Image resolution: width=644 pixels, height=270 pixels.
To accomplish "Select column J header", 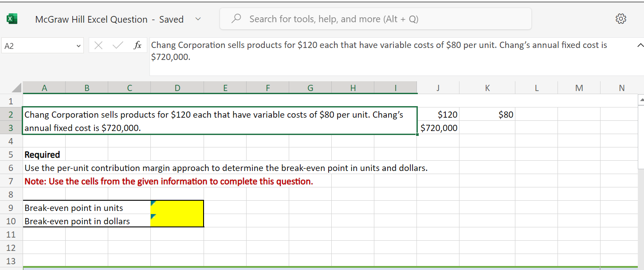I will [x=438, y=87].
